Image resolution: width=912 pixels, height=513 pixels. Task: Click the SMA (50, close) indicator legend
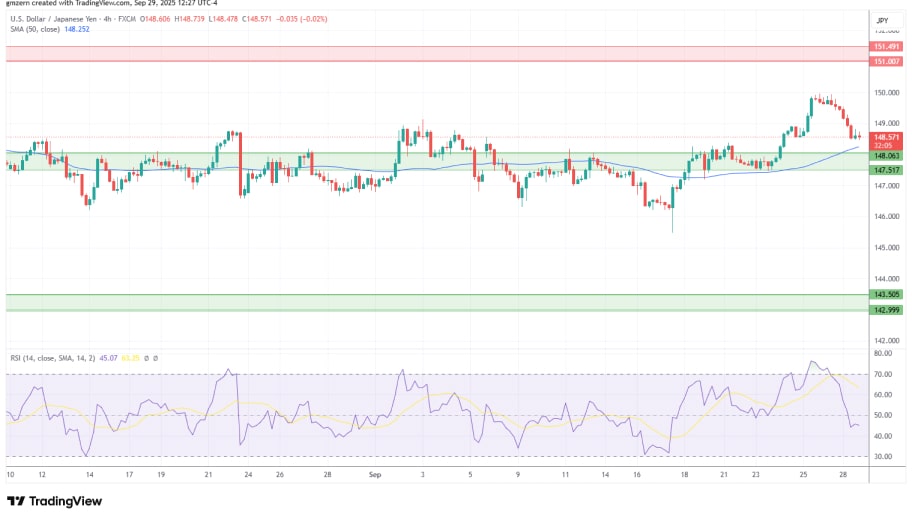[x=38, y=29]
